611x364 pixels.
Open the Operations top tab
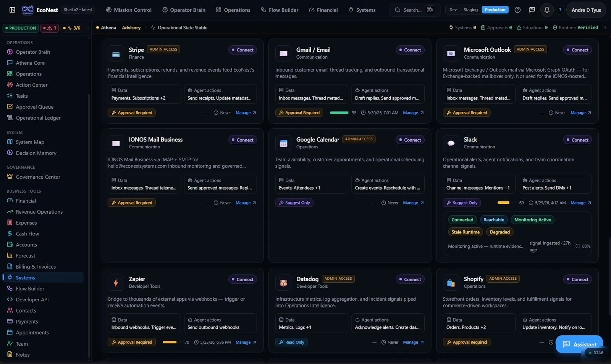[233, 10]
